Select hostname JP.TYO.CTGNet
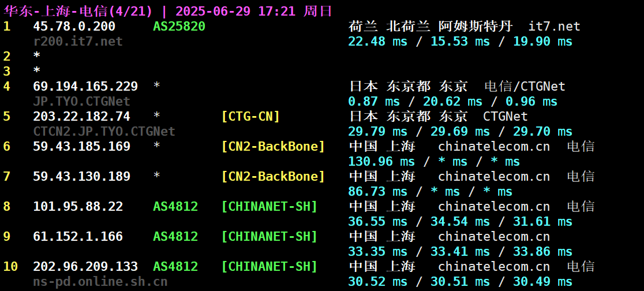 click(81, 101)
